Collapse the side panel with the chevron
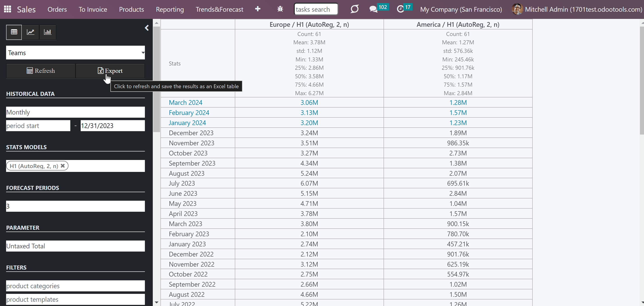The width and height of the screenshot is (644, 306). pyautogui.click(x=147, y=28)
